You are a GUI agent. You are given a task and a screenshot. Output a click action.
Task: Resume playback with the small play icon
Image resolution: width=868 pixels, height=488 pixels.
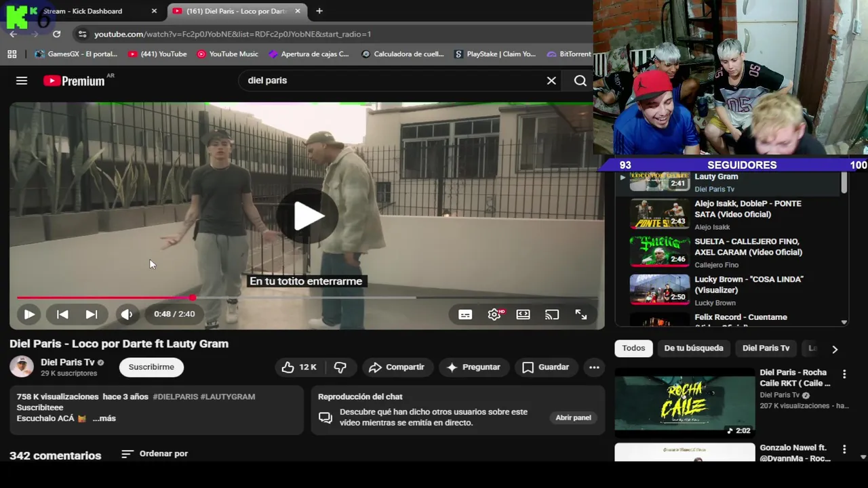click(x=29, y=314)
